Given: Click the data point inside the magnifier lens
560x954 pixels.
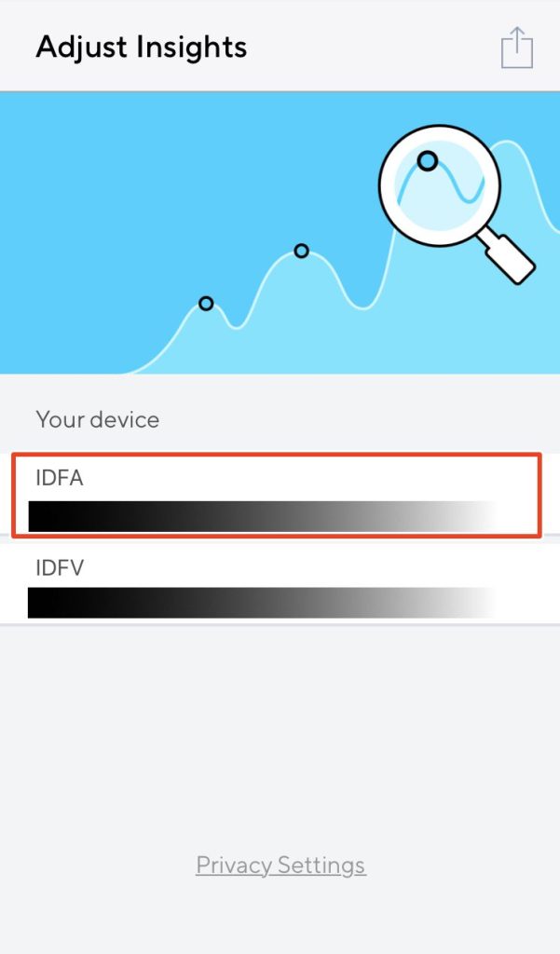Looking at the screenshot, I should tap(428, 161).
